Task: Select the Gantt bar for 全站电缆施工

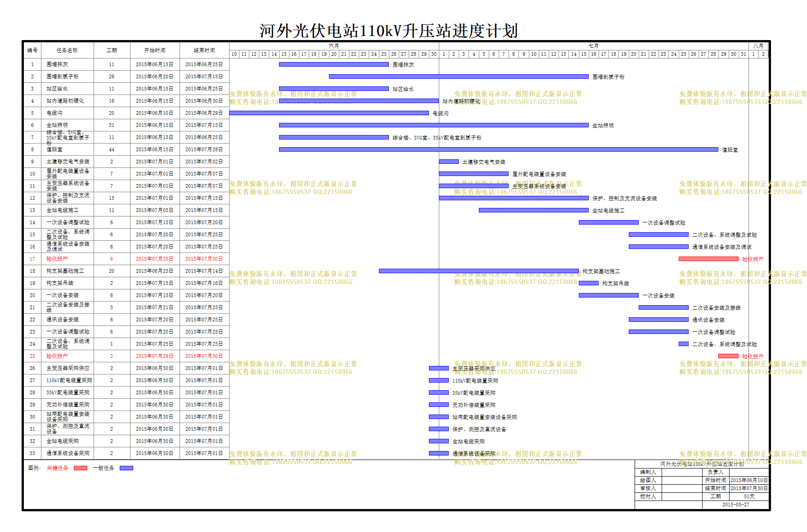Action: point(534,210)
